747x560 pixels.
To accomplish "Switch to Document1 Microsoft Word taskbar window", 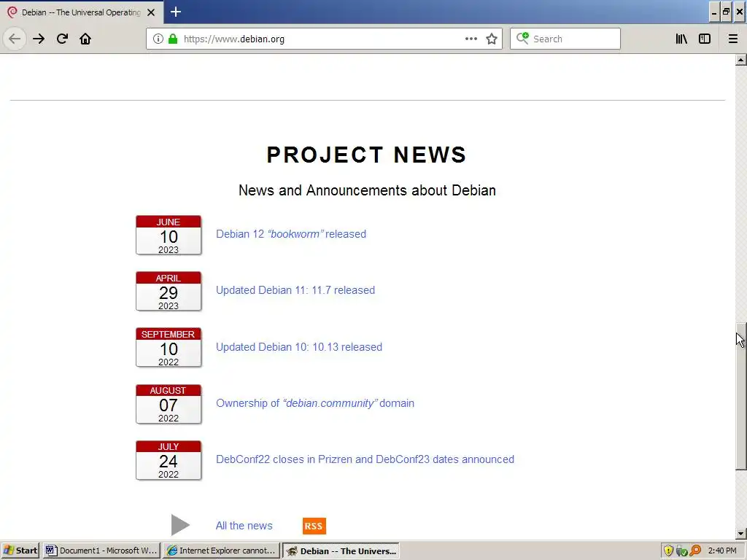I will click(101, 551).
